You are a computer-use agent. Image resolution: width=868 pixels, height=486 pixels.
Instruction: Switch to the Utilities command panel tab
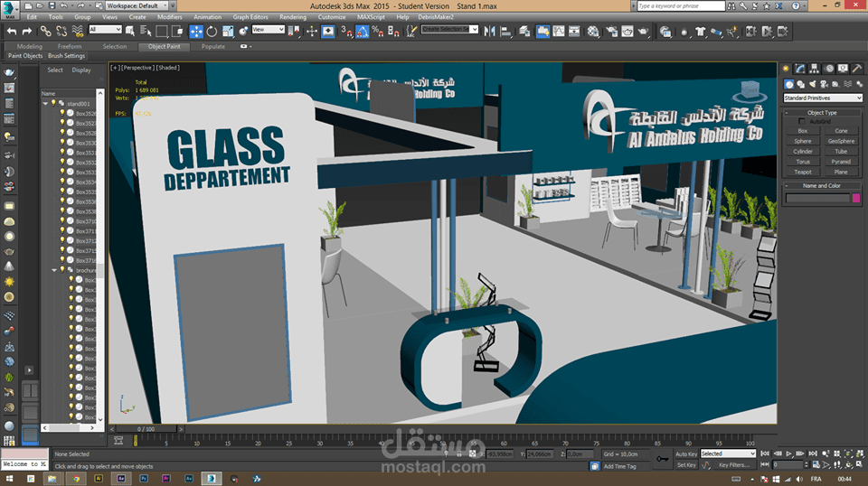coord(857,69)
